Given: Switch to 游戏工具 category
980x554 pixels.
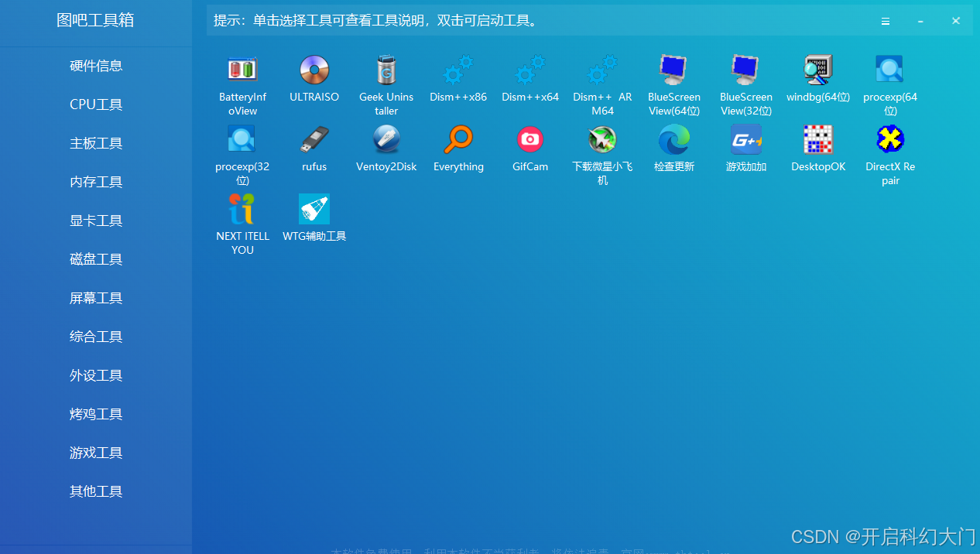Looking at the screenshot, I should (96, 453).
